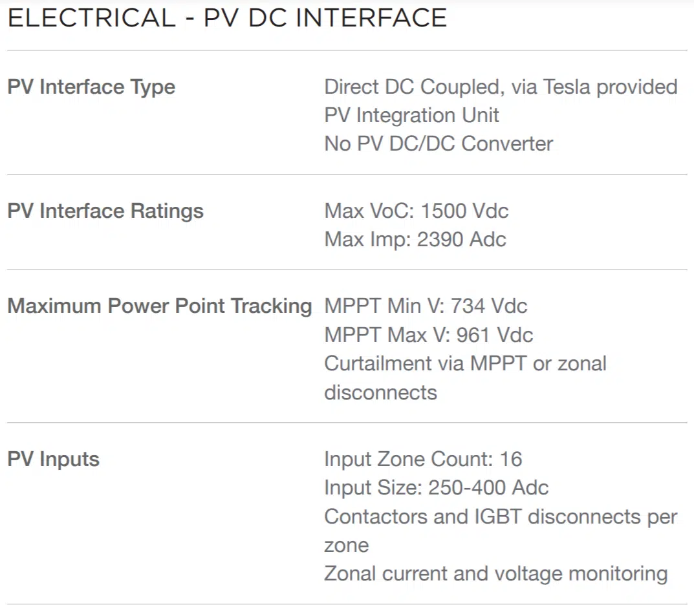Click the Max VoC: 1500 Vdc value
This screenshot has height=616, width=694.
(416, 211)
